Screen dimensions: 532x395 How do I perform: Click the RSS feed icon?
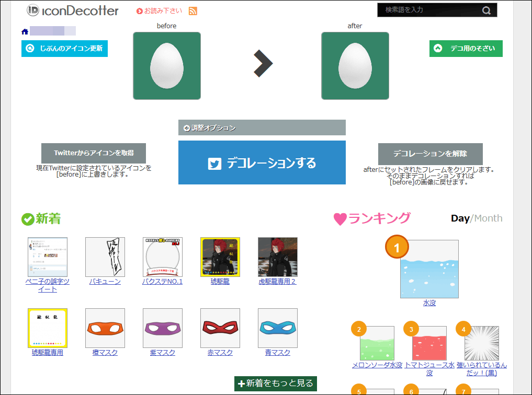point(193,10)
